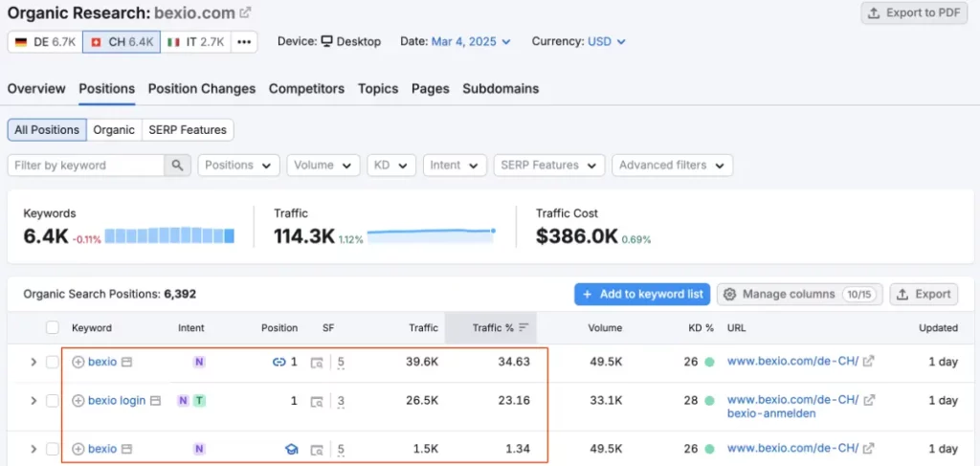Toggle the select-all checkbox in table header

pyautogui.click(x=53, y=327)
